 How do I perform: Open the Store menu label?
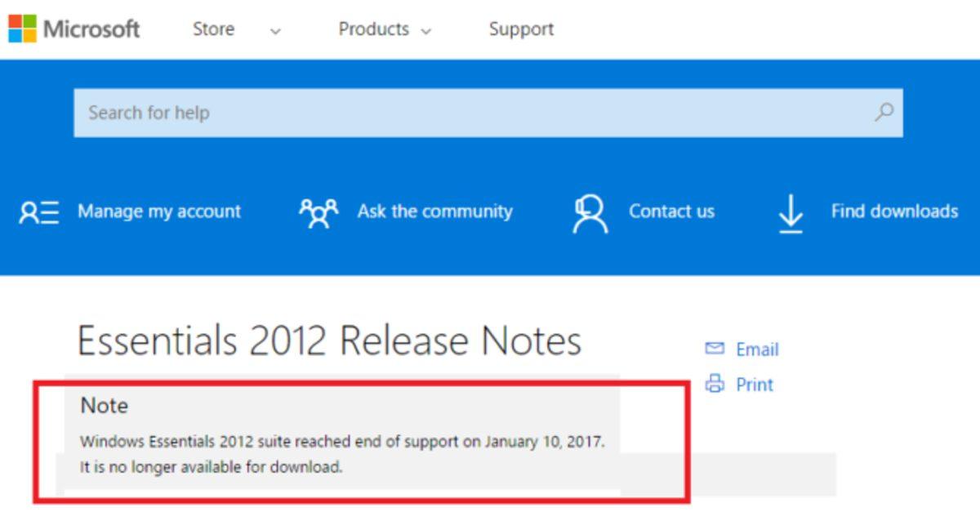tap(213, 29)
